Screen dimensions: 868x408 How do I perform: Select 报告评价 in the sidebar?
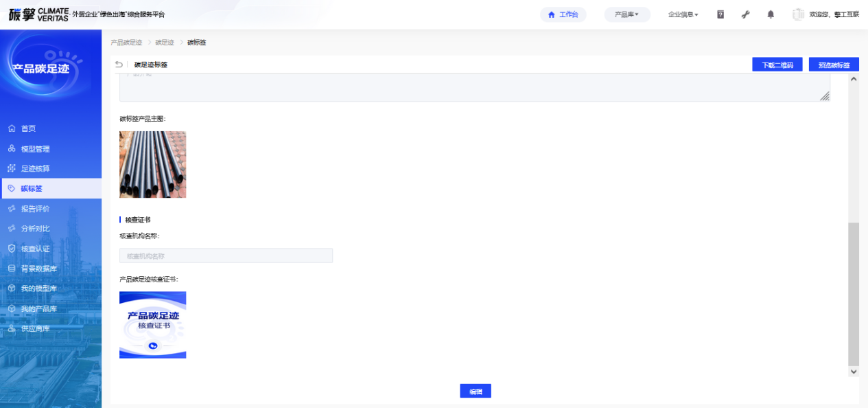(35, 209)
